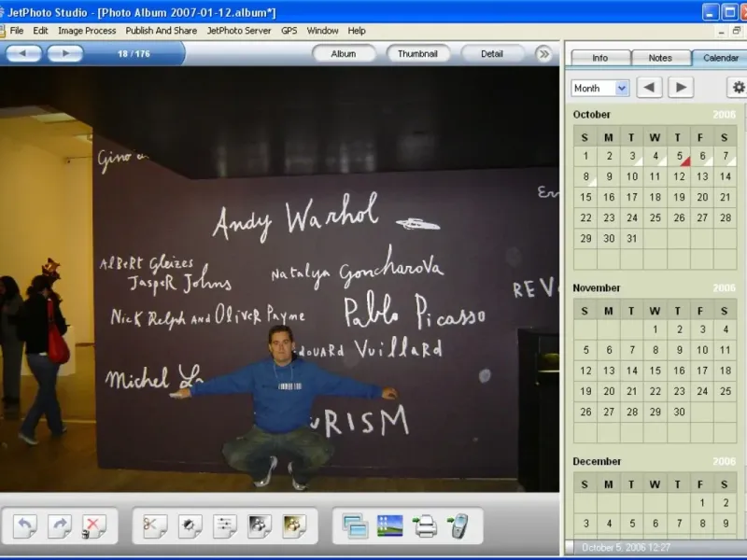Switch to the Notes tab
This screenshot has height=560, width=747.
660,58
